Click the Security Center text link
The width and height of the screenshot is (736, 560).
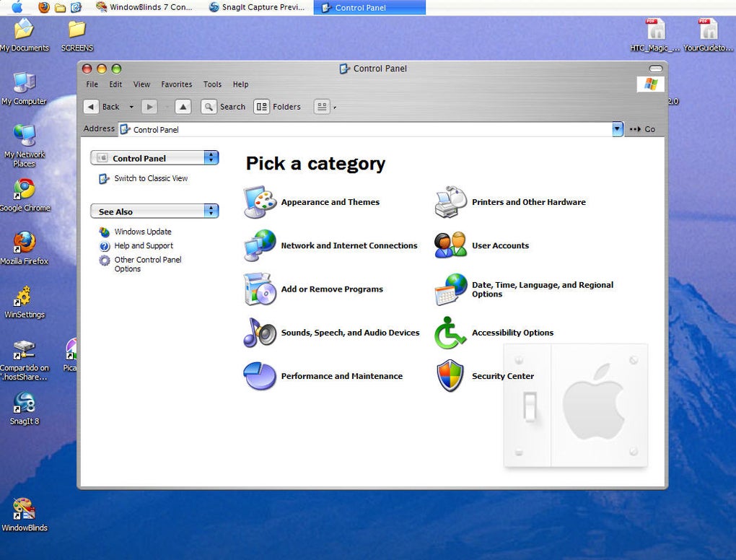click(x=503, y=376)
